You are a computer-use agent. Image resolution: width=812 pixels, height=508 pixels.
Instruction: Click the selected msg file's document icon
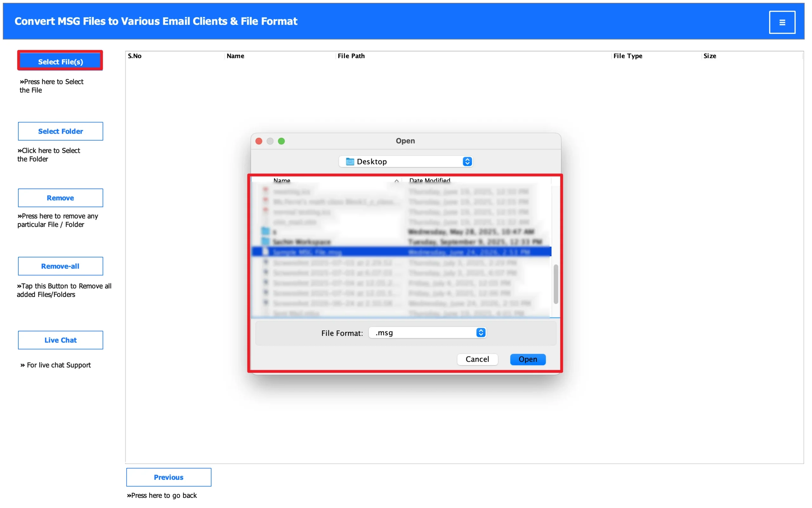(265, 251)
